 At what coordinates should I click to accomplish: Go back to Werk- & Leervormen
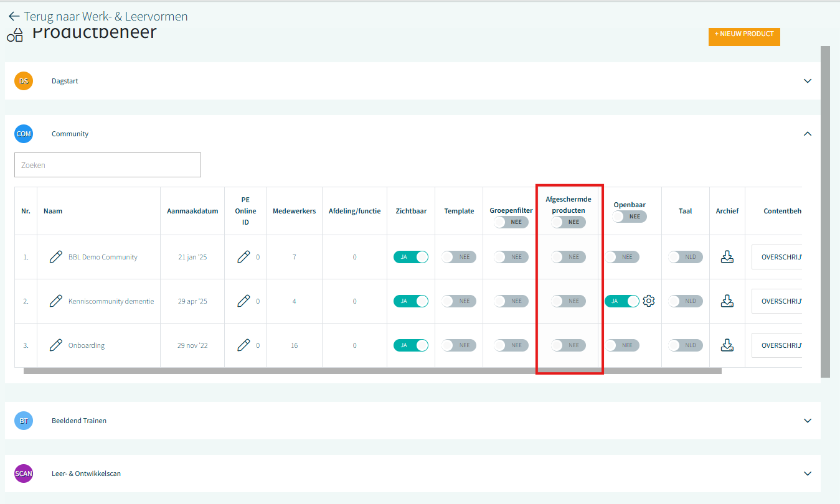98,17
